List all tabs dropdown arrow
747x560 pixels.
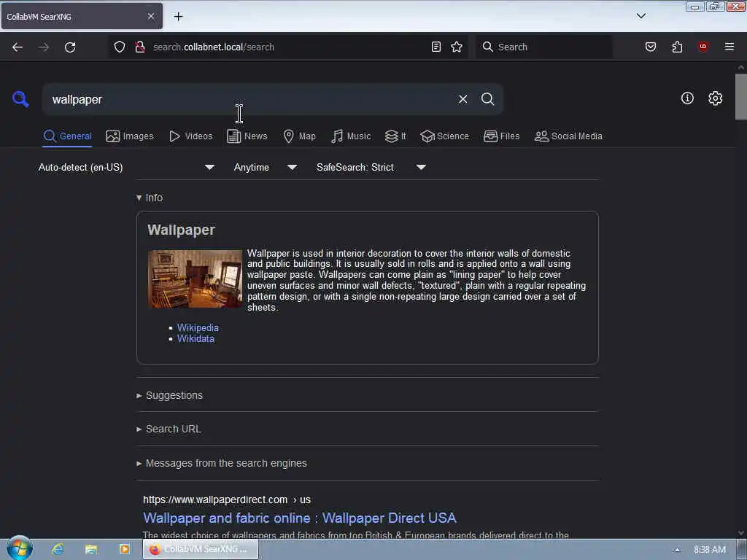tap(641, 16)
